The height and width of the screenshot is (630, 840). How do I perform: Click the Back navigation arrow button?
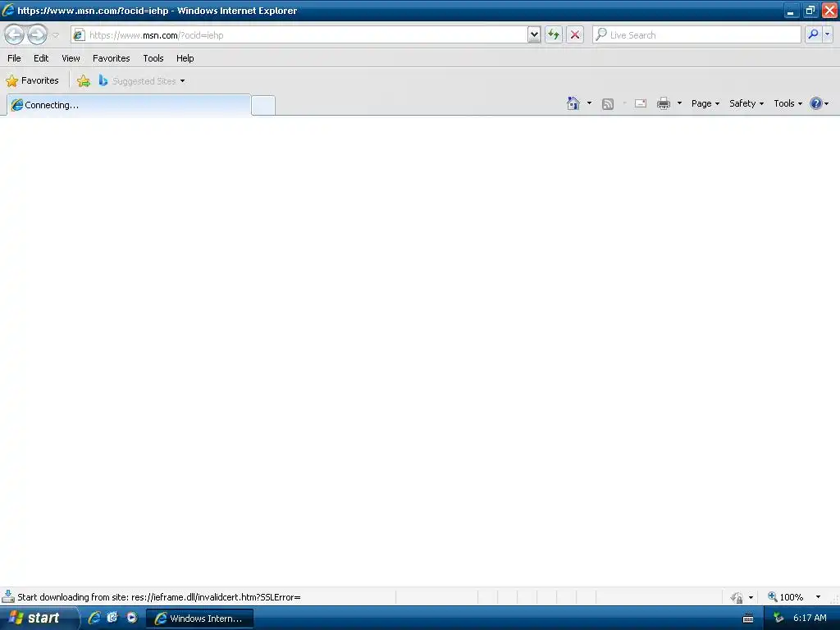[15, 35]
